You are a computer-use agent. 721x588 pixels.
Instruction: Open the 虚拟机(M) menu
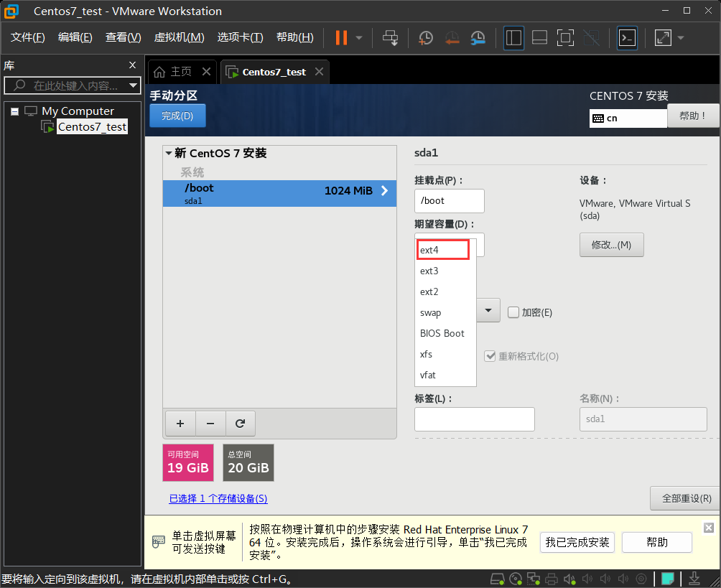click(179, 37)
